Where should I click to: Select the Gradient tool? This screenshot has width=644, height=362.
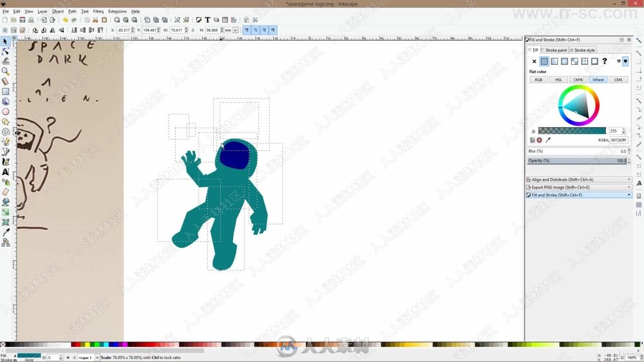(x=6, y=212)
